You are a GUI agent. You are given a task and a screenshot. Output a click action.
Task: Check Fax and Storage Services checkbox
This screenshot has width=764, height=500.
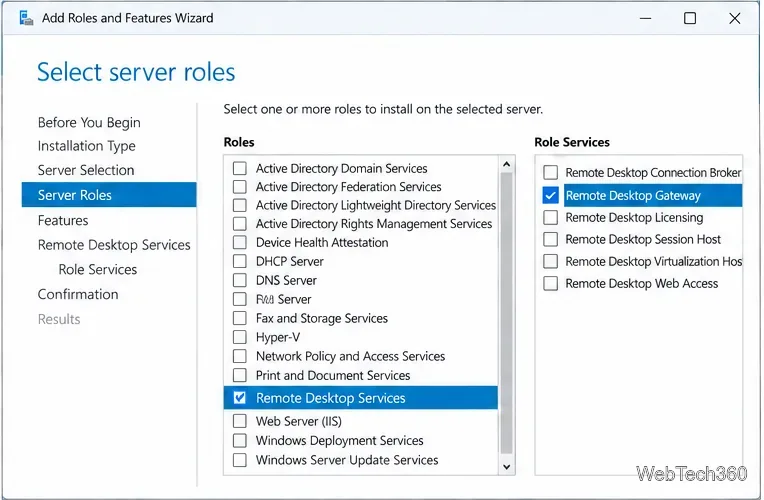pyautogui.click(x=239, y=318)
